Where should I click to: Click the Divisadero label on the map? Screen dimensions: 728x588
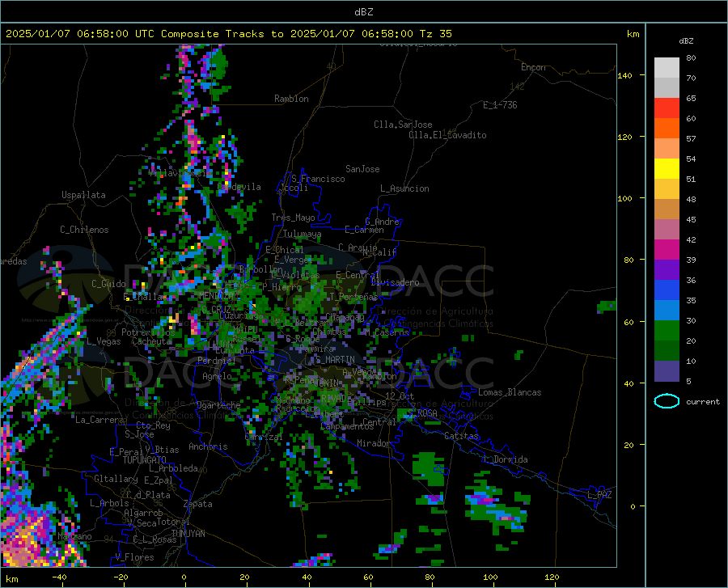(395, 282)
